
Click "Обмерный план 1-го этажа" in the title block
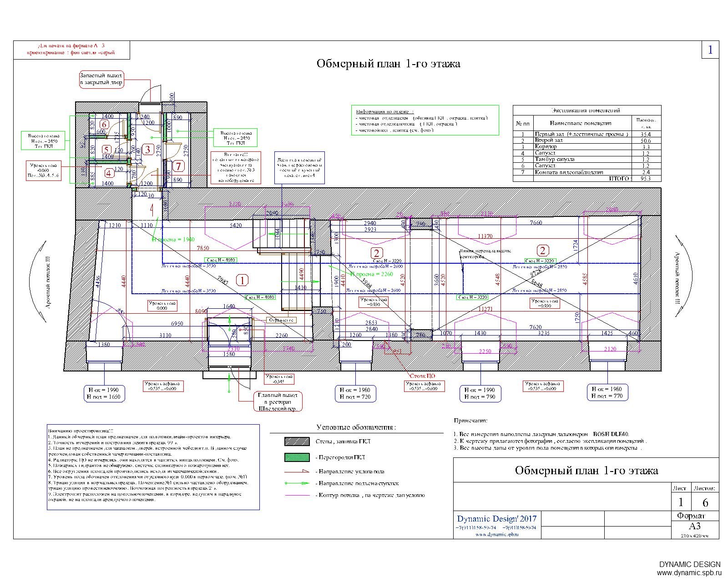click(x=586, y=470)
